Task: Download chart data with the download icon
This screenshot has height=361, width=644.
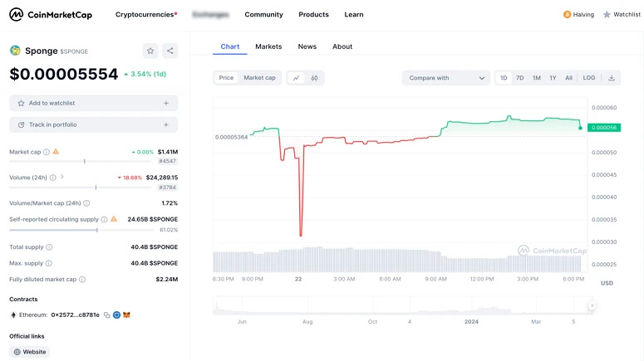Action: (612, 78)
